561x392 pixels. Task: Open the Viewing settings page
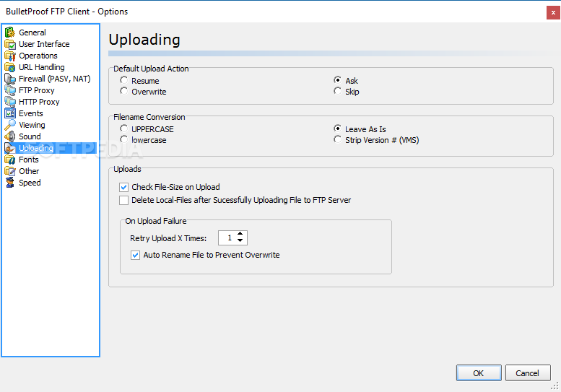point(32,125)
